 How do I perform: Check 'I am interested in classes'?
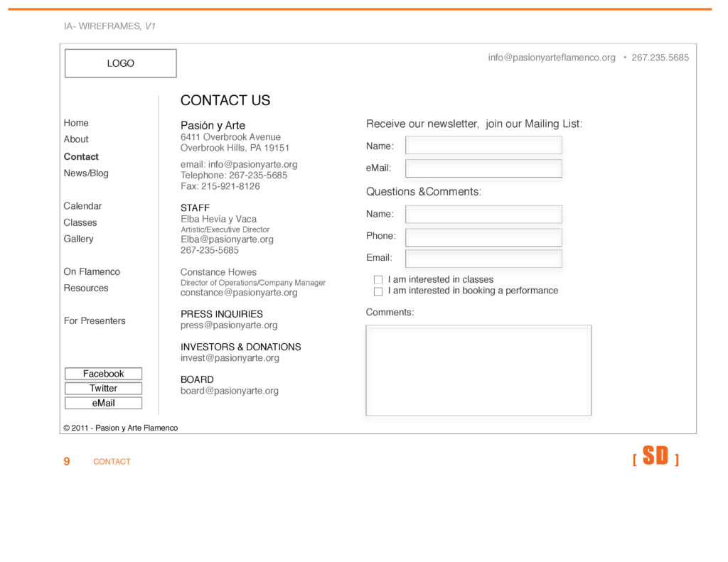click(x=378, y=280)
